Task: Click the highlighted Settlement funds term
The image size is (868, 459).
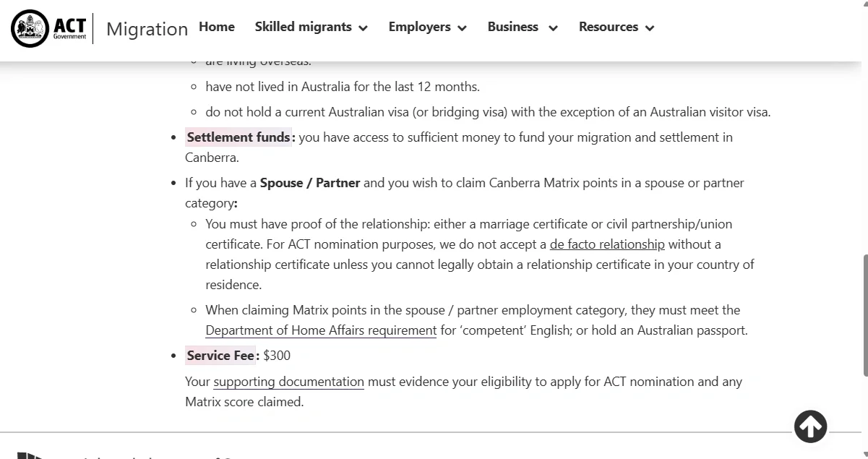Action: (x=239, y=137)
